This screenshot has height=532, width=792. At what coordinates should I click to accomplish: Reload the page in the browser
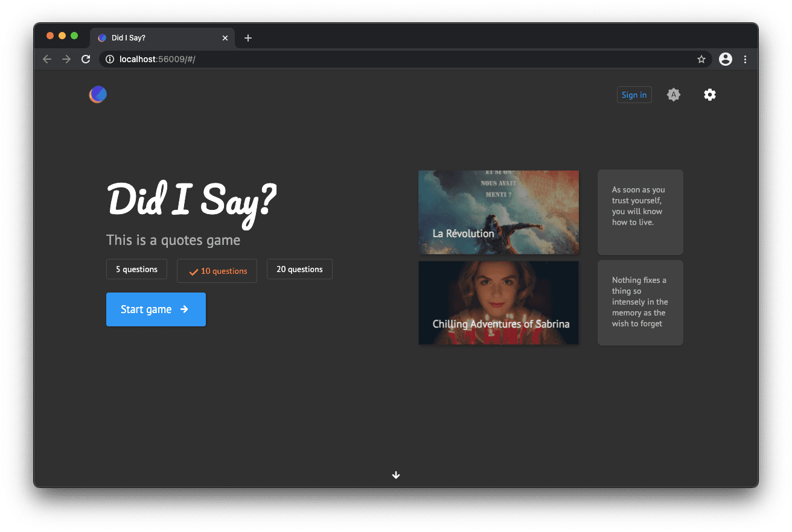[x=86, y=59]
